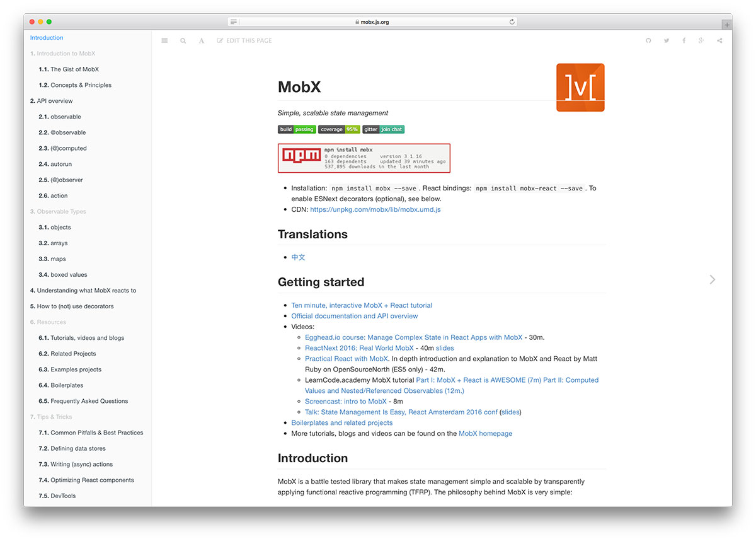Open a new browser tab plus
Viewport: 756px width, 541px height.
click(x=727, y=25)
